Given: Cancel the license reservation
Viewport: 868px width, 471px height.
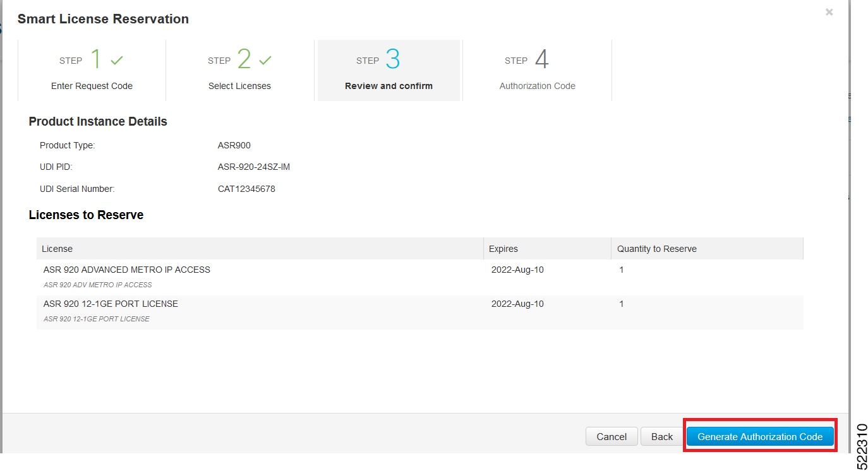Looking at the screenshot, I should [612, 436].
